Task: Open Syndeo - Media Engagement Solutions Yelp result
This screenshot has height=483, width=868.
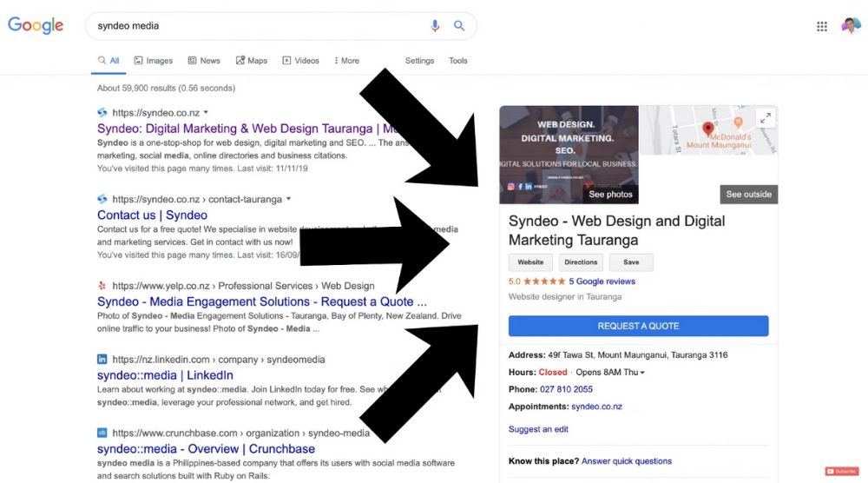Action: [x=262, y=301]
